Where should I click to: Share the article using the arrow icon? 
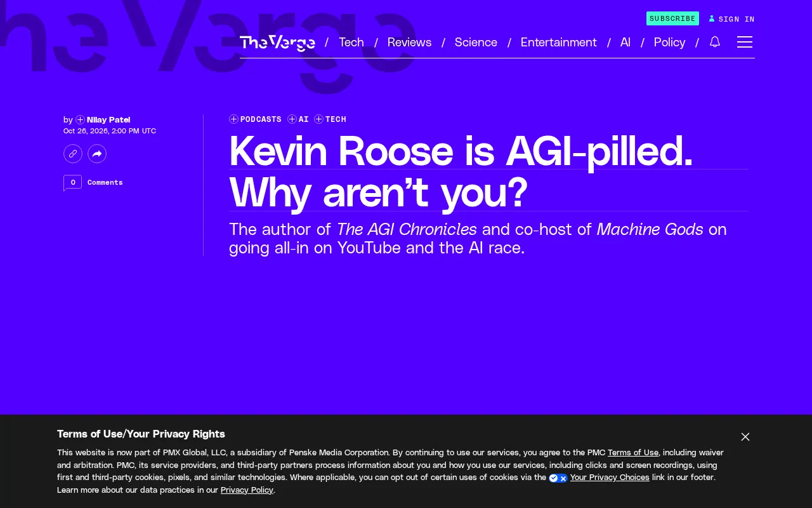pos(97,154)
